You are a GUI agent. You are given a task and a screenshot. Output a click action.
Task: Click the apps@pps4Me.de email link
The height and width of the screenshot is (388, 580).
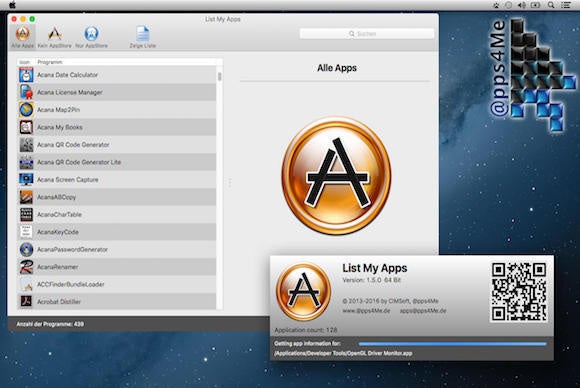(x=423, y=311)
